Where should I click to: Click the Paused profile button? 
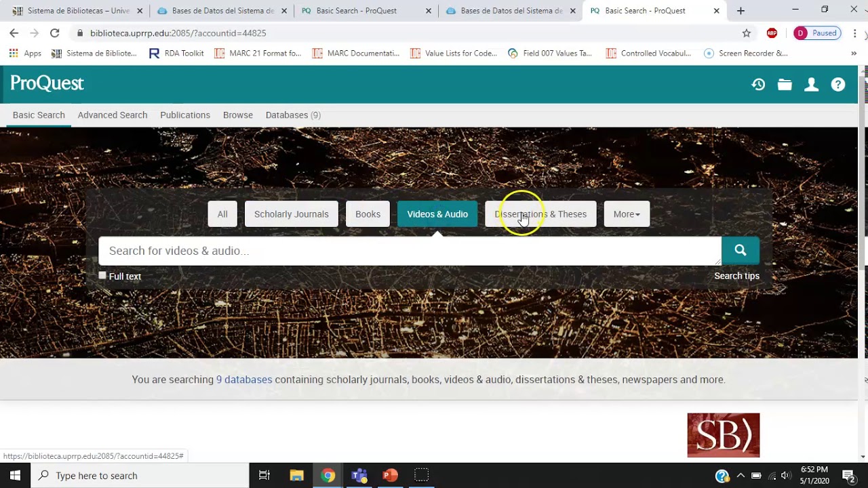point(817,33)
